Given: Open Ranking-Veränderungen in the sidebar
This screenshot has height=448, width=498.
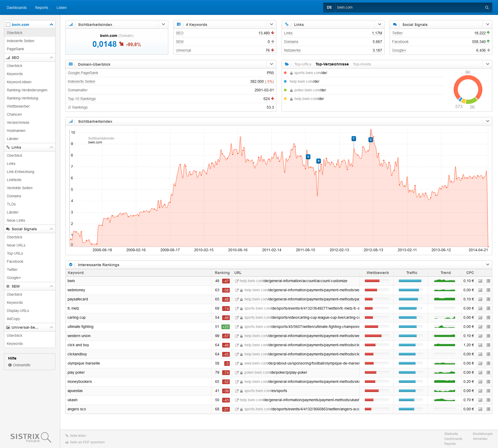Looking at the screenshot, I should click(27, 90).
